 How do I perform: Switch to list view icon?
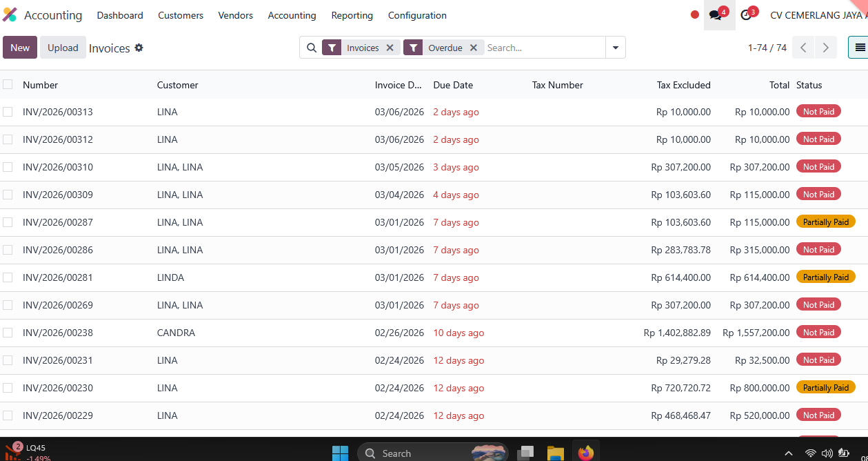pyautogui.click(x=859, y=48)
